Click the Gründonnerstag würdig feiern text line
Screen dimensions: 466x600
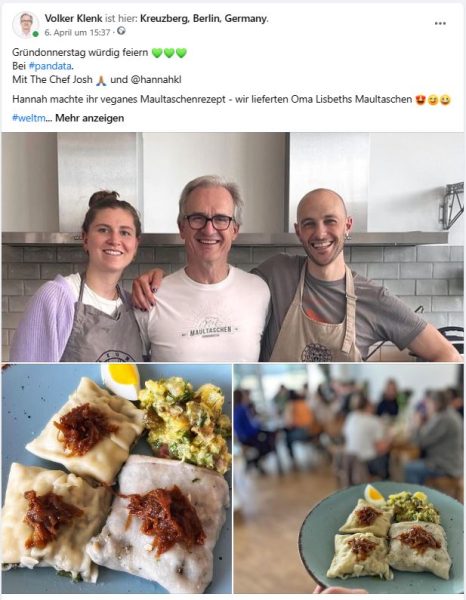80,52
